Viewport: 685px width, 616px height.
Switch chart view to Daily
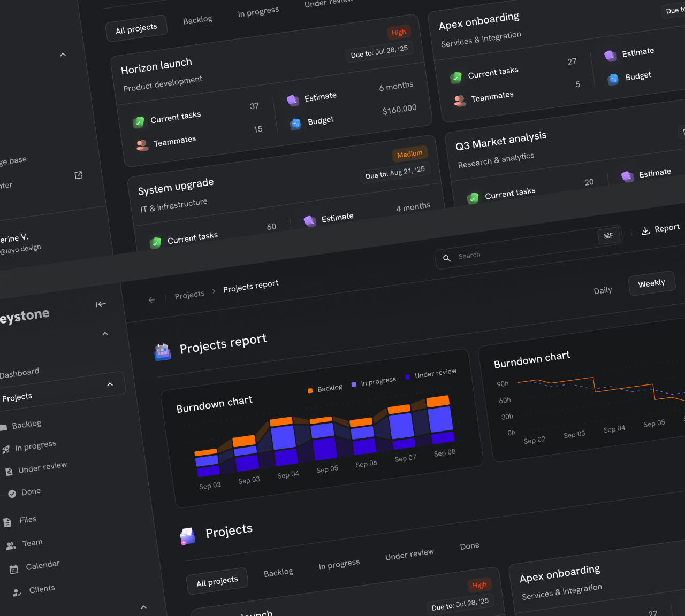603,290
